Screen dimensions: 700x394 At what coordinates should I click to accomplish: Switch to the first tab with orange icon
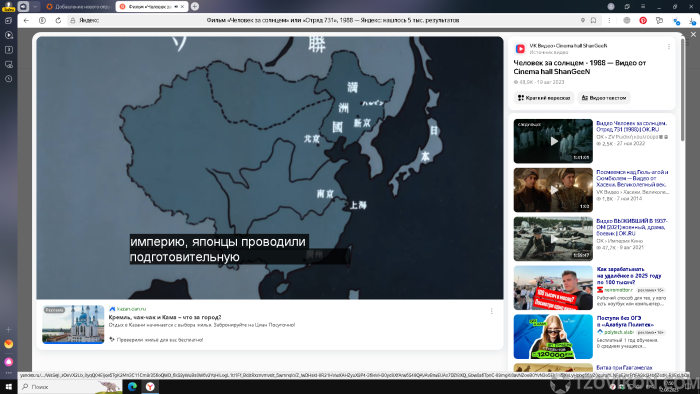(x=79, y=7)
